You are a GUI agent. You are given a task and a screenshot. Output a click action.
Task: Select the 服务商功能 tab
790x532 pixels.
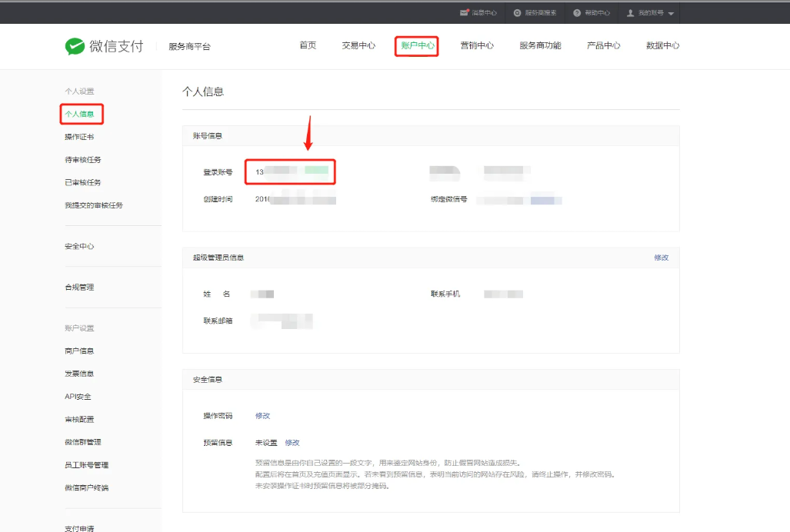click(x=540, y=46)
